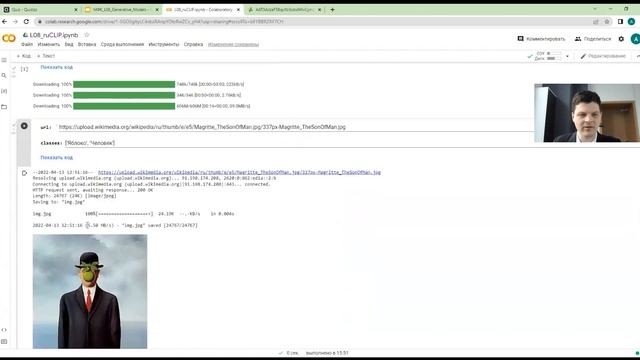Clear output icon beside the wget log
The width and height of the screenshot is (640, 360).
point(24,173)
